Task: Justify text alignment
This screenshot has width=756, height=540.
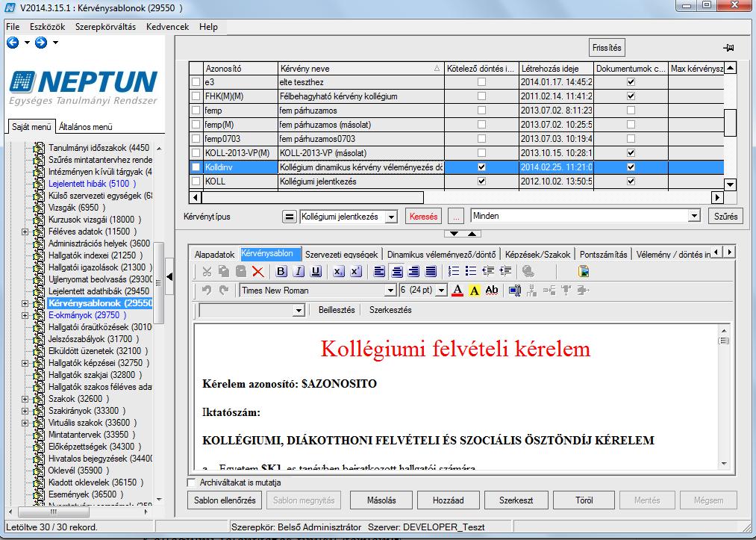Action: coord(431,272)
